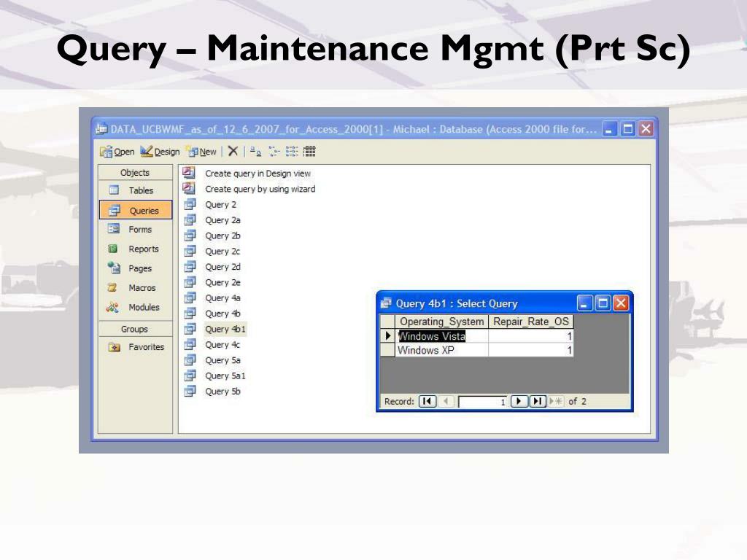Go to last record button
Image resolution: width=747 pixels, height=560 pixels.
[538, 402]
